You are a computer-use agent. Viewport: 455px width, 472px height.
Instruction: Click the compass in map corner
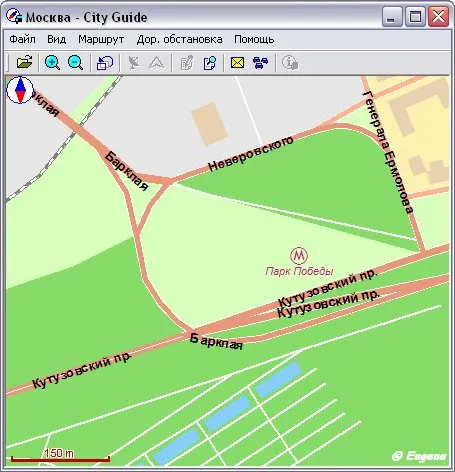(20, 90)
